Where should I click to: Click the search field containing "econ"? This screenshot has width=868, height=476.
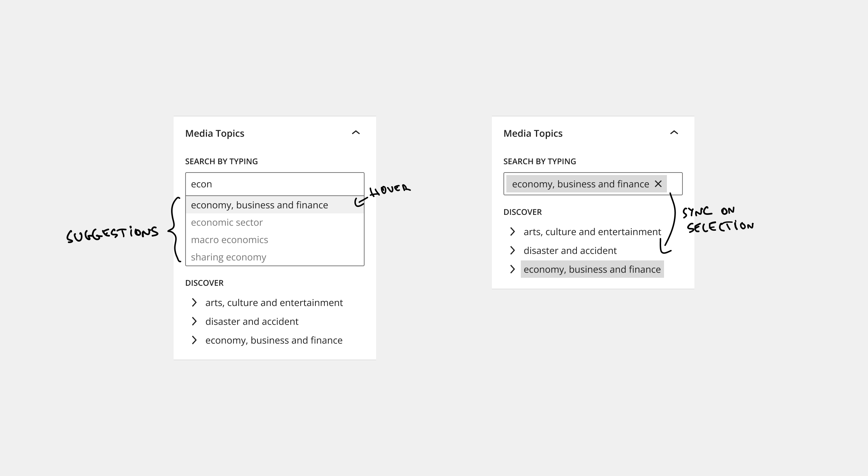[275, 184]
